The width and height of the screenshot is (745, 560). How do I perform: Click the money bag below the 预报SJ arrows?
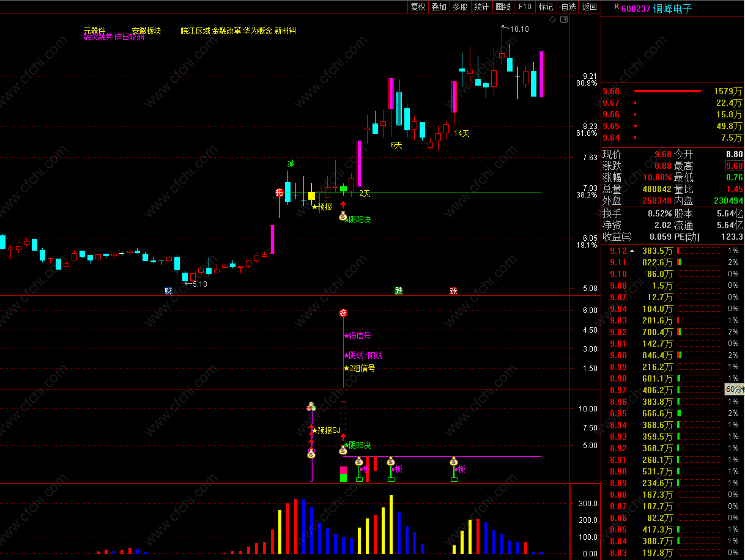[x=311, y=453]
